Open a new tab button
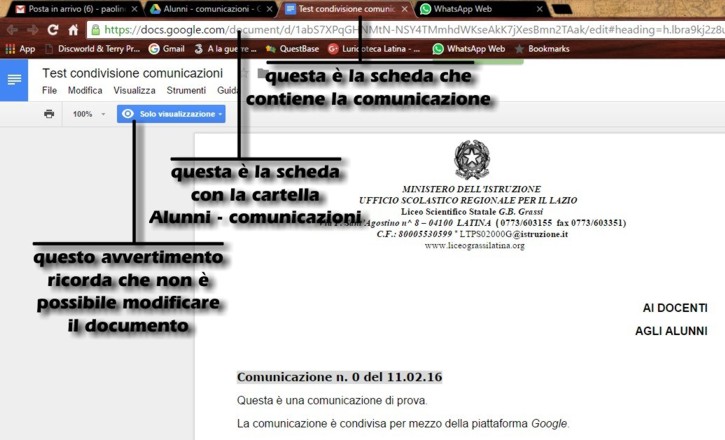Viewport: 725px width, 440px height. (562, 9)
